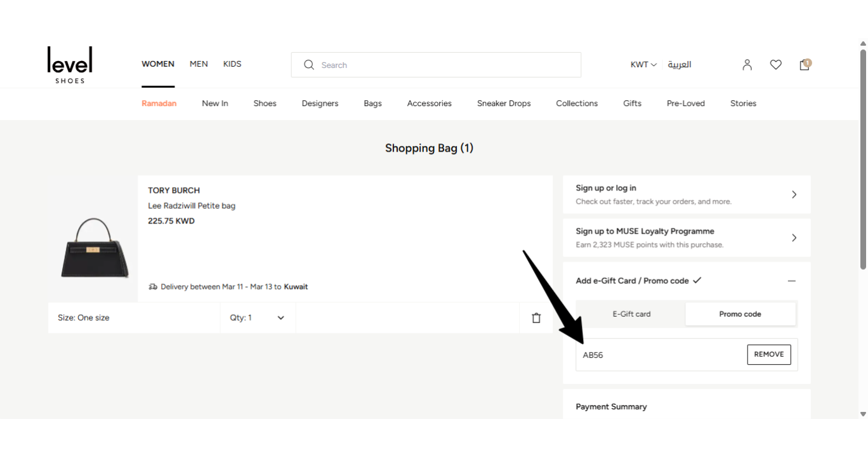Switch to the E-Gift card tab
868x457 pixels.
(631, 314)
